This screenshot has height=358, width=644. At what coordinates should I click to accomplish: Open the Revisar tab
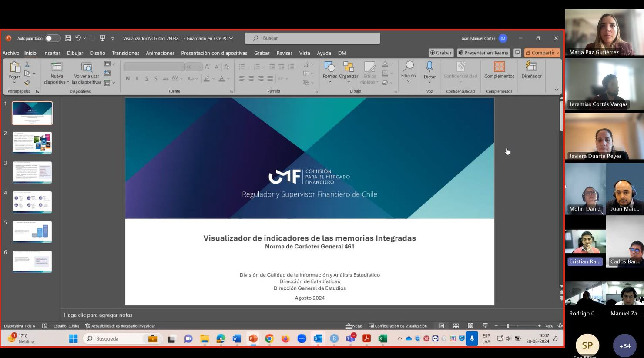[284, 53]
